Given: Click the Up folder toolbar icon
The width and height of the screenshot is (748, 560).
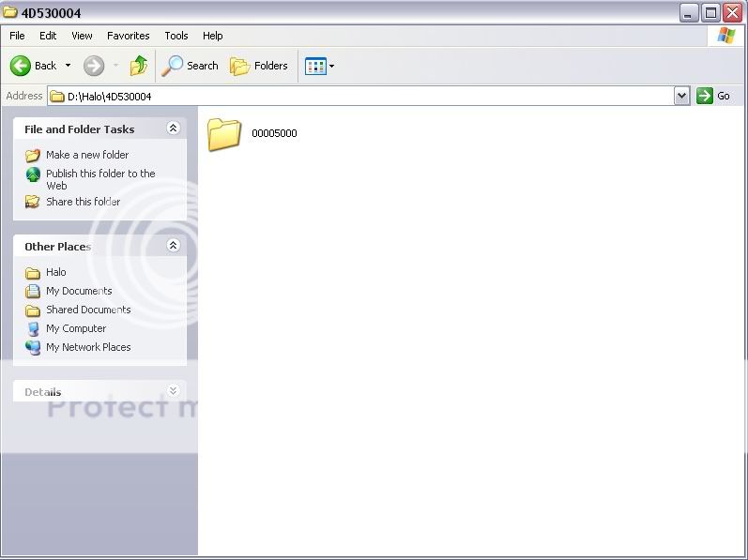Looking at the screenshot, I should (139, 66).
